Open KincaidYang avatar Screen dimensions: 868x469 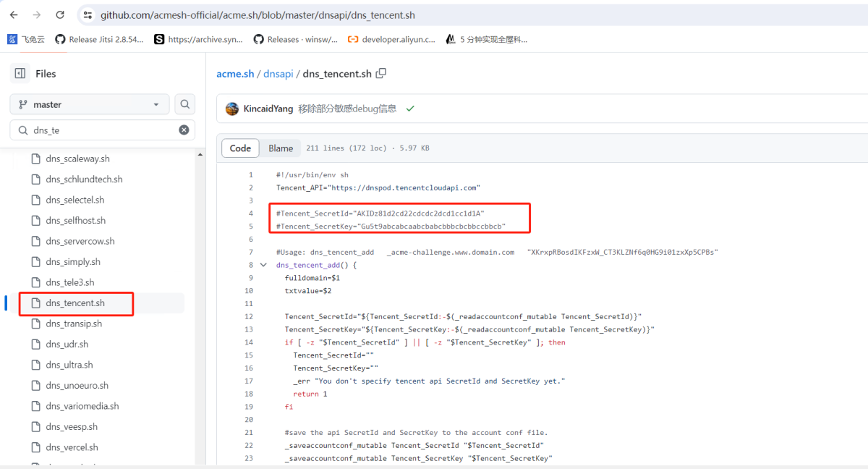coord(232,109)
